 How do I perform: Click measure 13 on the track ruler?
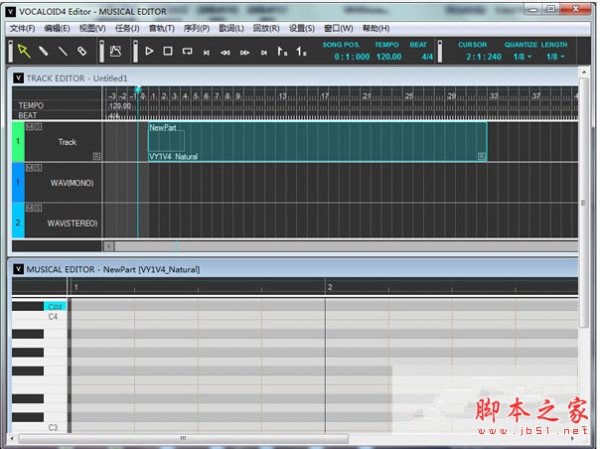(282, 96)
